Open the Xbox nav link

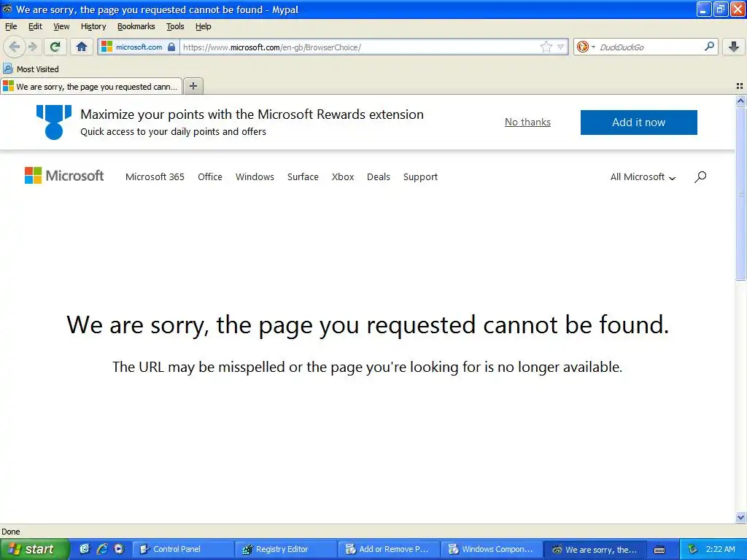[343, 176]
